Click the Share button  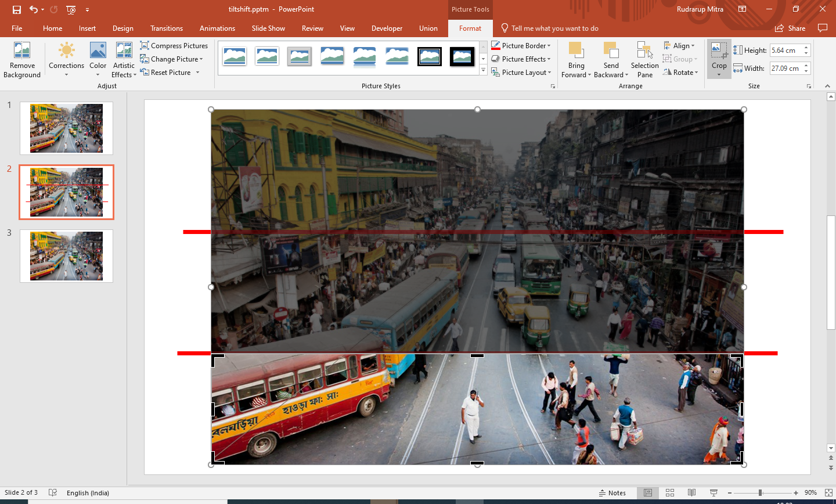[x=790, y=28]
